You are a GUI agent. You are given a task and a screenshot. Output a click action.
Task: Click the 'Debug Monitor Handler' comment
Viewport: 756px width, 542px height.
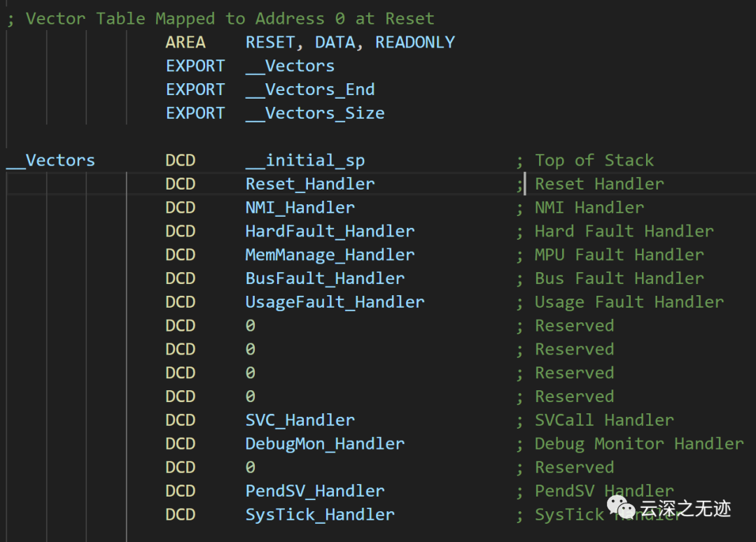(x=639, y=443)
